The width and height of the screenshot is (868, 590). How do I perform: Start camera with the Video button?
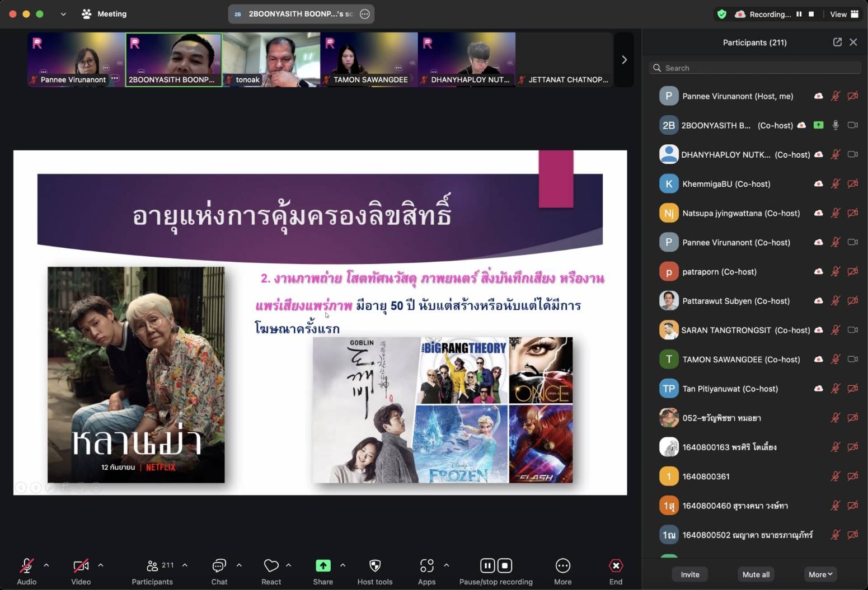pos(81,571)
